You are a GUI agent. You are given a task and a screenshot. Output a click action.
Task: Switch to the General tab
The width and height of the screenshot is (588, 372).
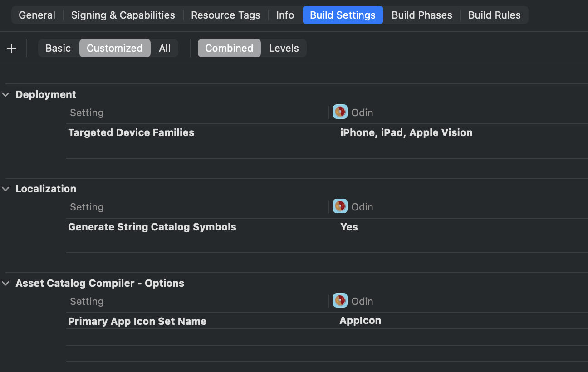click(37, 15)
